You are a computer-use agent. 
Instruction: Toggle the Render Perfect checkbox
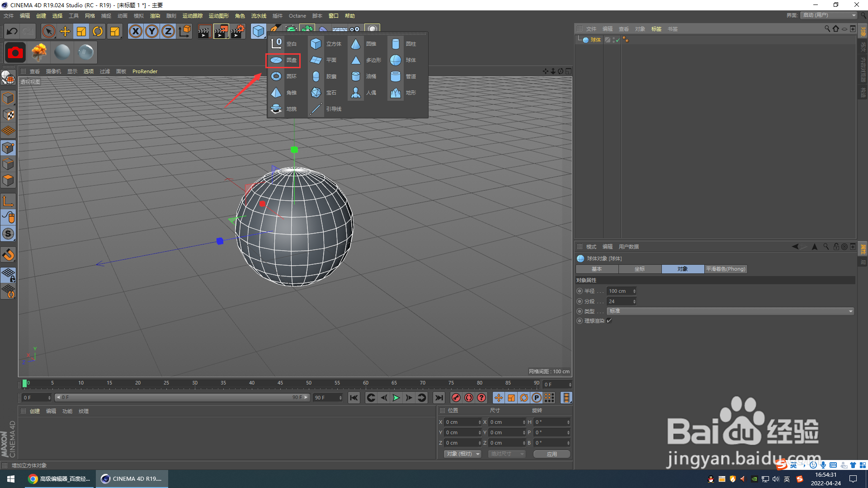point(609,321)
